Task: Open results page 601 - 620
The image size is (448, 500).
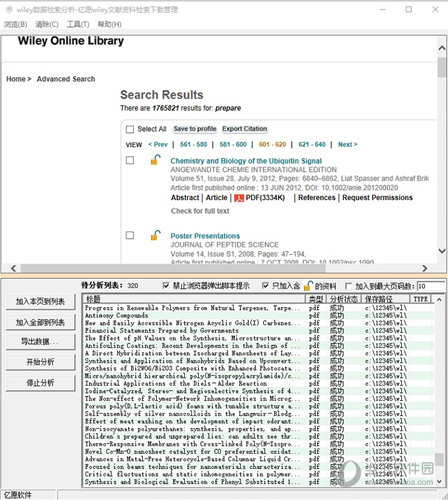Action: tap(272, 144)
